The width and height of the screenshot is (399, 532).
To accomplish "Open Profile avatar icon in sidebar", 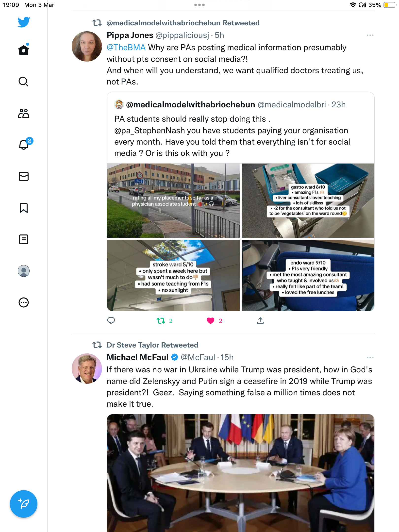I will [x=24, y=271].
